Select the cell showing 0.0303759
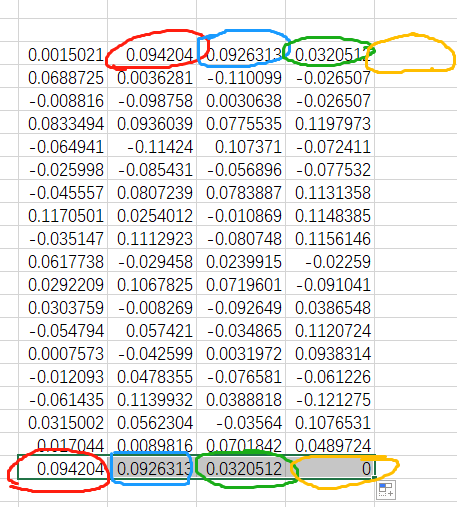 63,306
